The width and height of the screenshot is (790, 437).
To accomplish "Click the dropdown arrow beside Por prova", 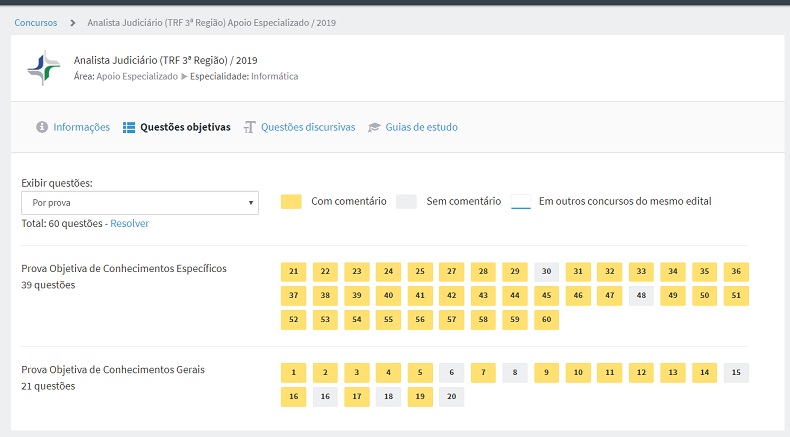I will click(250, 203).
